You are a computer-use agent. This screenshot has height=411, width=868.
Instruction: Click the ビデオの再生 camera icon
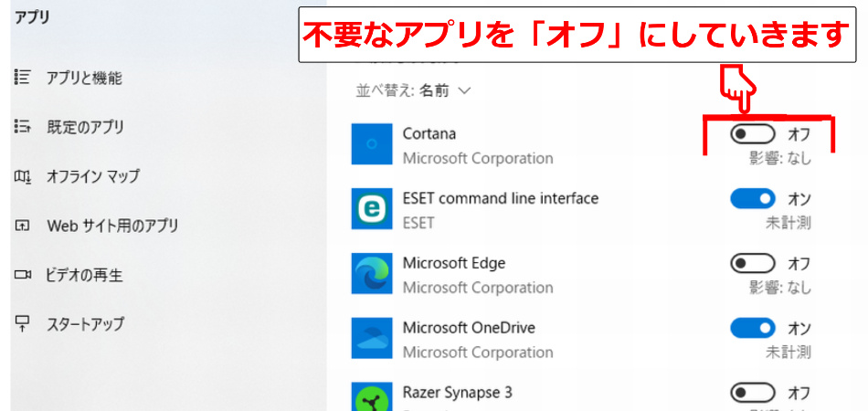pyautogui.click(x=23, y=274)
